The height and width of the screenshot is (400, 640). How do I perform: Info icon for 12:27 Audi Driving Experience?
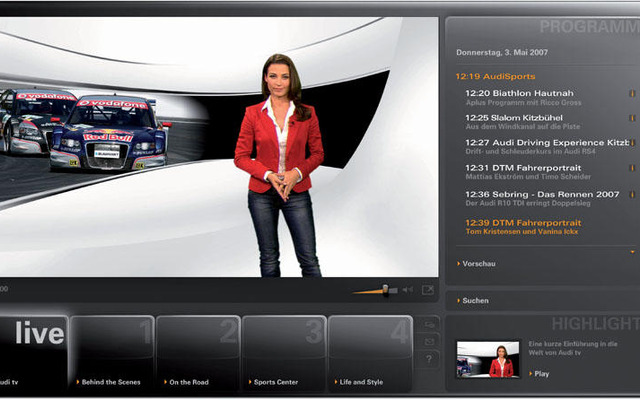pyautogui.click(x=632, y=143)
